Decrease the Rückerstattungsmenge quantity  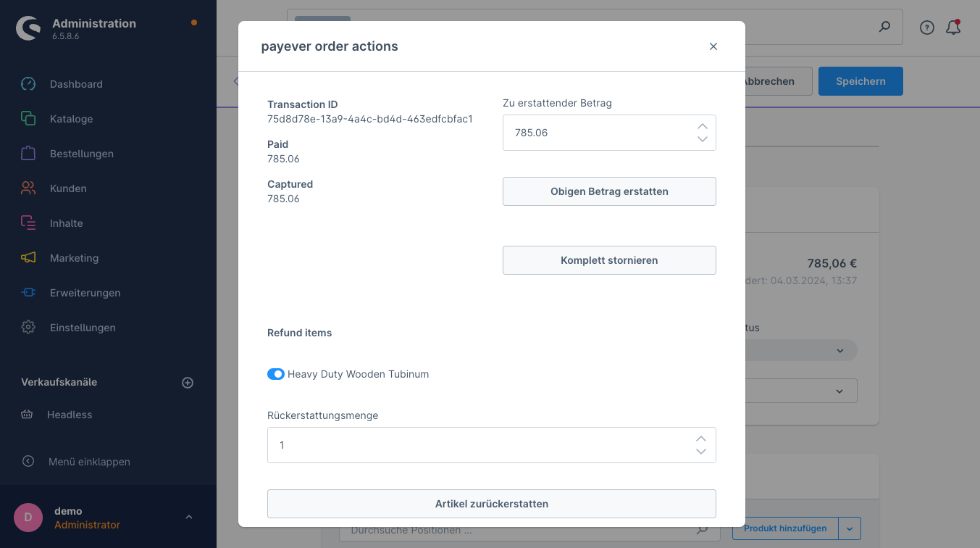click(x=701, y=452)
